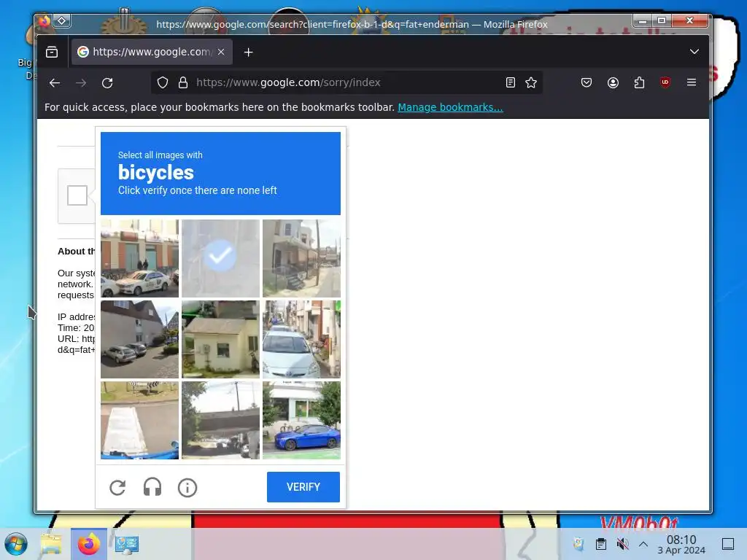This screenshot has height=560, width=747.
Task: Unmute the volume tray icon
Action: tap(622, 544)
